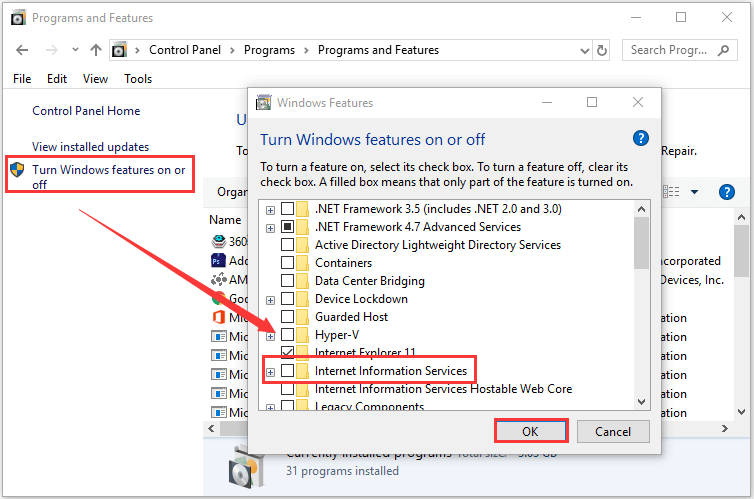Click the magnifier search icon
Viewport: 754px width, 499px height.
pyautogui.click(x=723, y=50)
